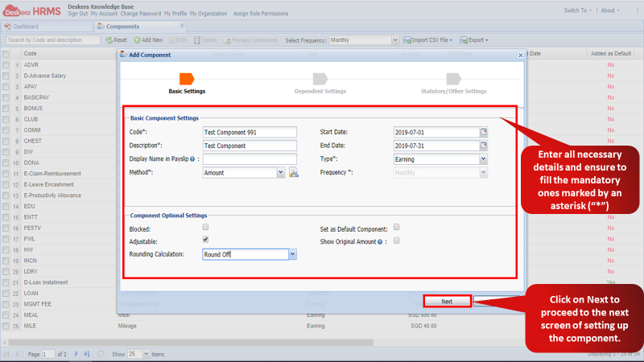Open the My Account link

[x=104, y=14]
